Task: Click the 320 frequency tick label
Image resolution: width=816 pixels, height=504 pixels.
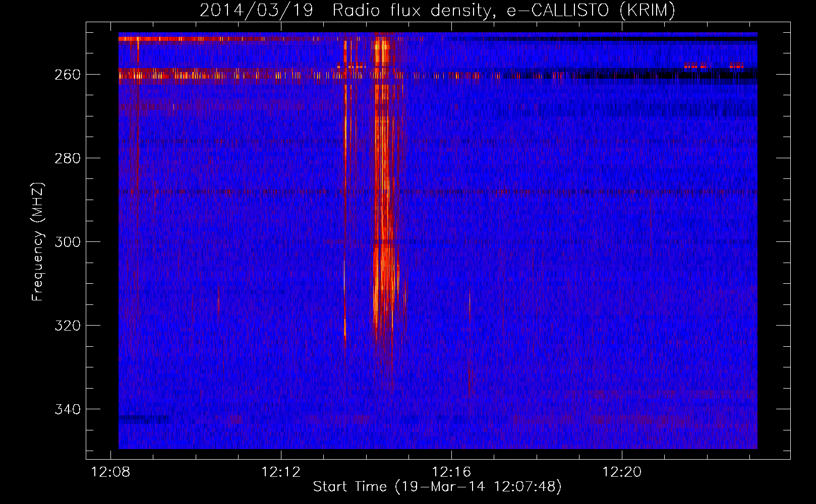Action: (x=67, y=326)
